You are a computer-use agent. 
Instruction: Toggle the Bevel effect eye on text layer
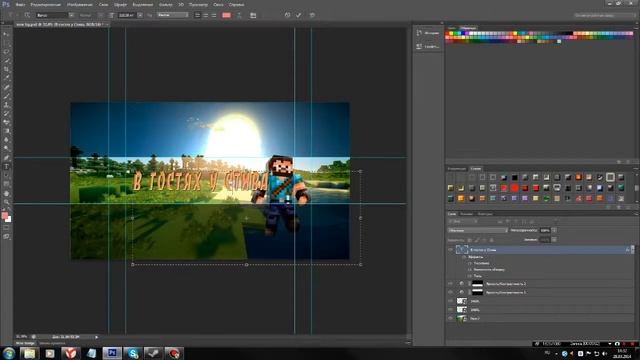click(470, 263)
